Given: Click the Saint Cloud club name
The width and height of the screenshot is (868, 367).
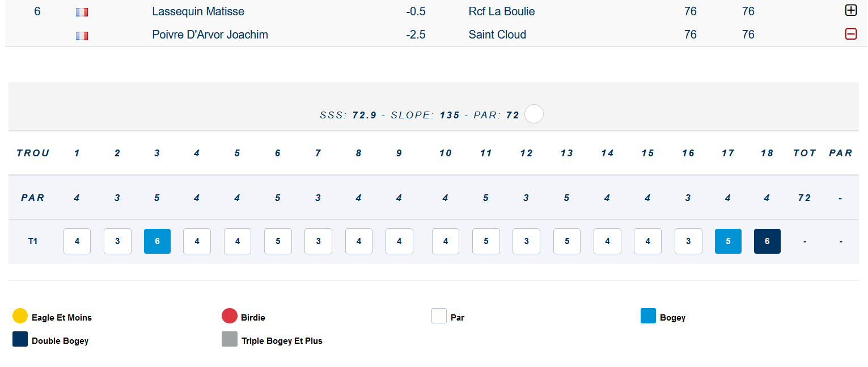Looking at the screenshot, I should coord(497,35).
